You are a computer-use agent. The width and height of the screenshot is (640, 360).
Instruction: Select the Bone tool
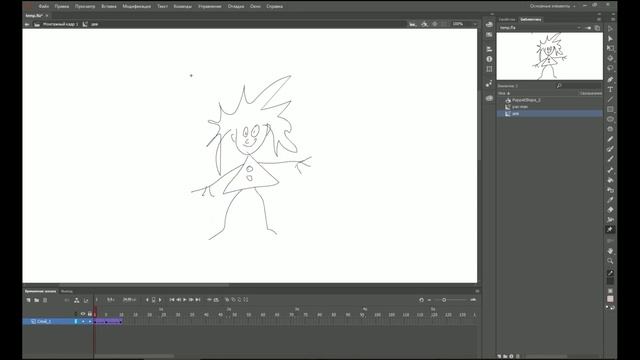[610, 170]
